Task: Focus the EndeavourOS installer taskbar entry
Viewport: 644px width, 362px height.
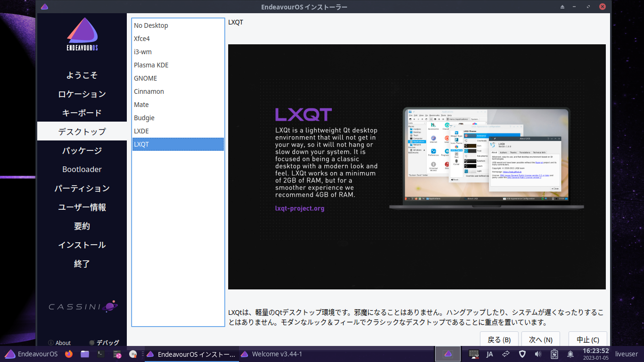Action: point(191,354)
